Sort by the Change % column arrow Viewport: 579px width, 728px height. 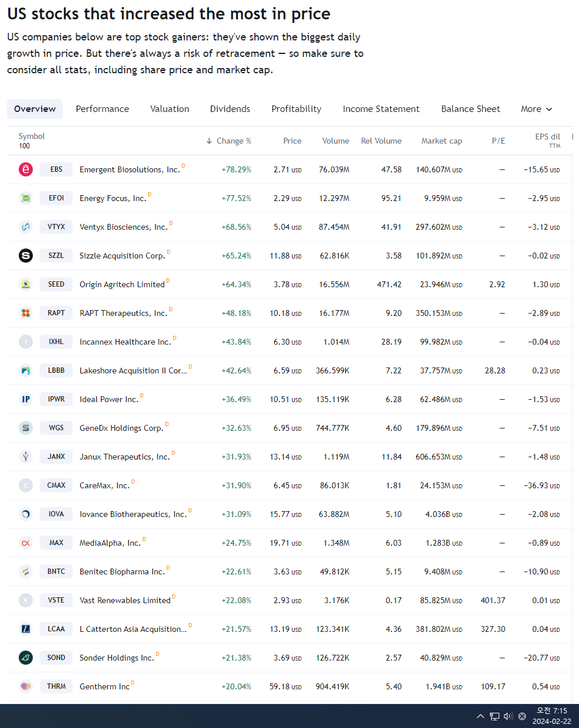coord(209,141)
